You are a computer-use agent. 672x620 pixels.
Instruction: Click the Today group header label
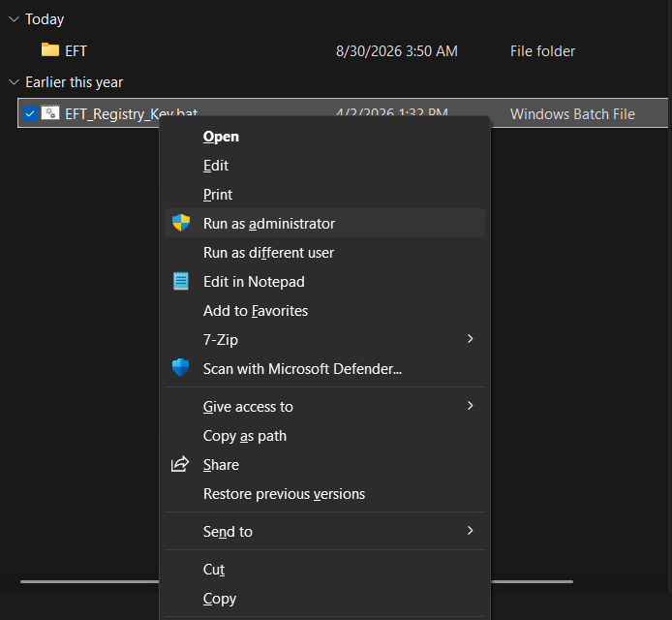click(45, 19)
